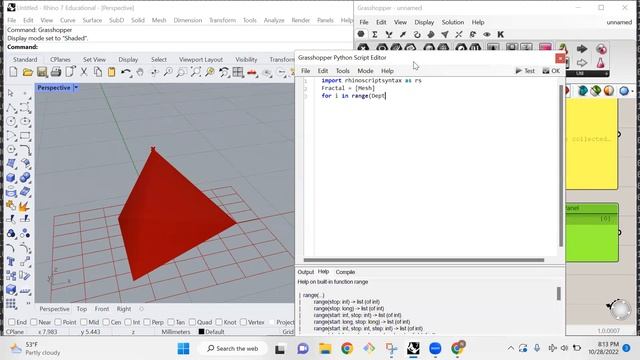This screenshot has width=640, height=360.
Task: Open File Explorer from the taskbar
Action: click(325, 348)
